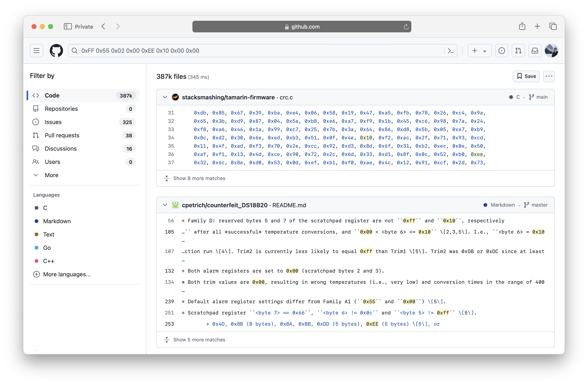The width and height of the screenshot is (588, 385).
Task: Click the Show 5 more matches button
Action: pyautogui.click(x=199, y=340)
